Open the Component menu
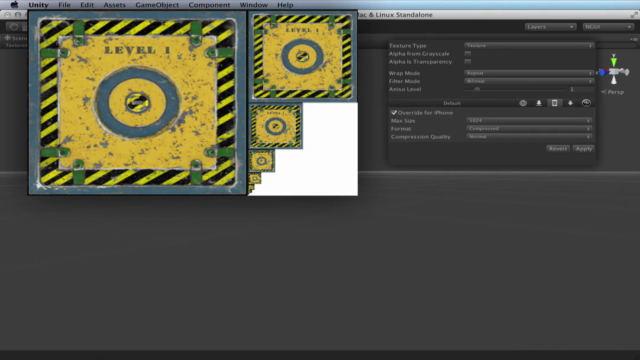Screen dimensions: 640x360 pos(209,5)
